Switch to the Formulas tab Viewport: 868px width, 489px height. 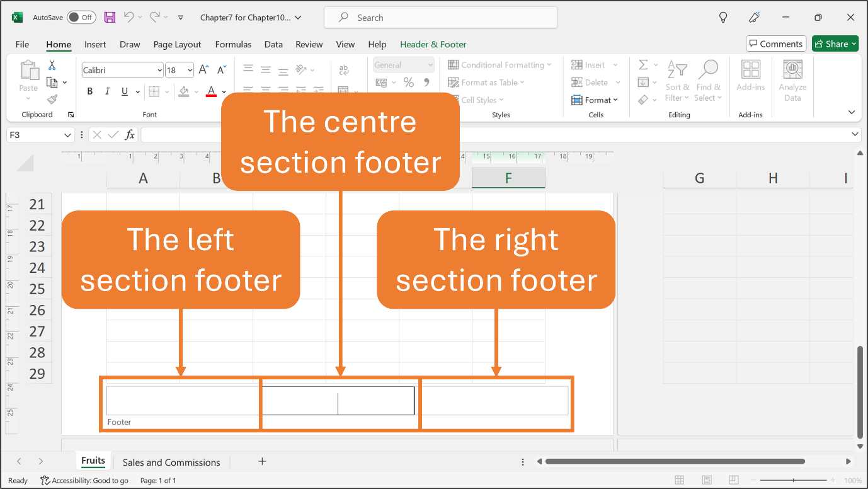point(233,44)
